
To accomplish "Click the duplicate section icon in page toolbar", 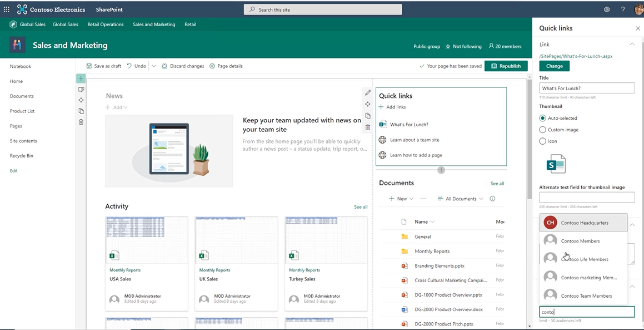I will pyautogui.click(x=81, y=111).
